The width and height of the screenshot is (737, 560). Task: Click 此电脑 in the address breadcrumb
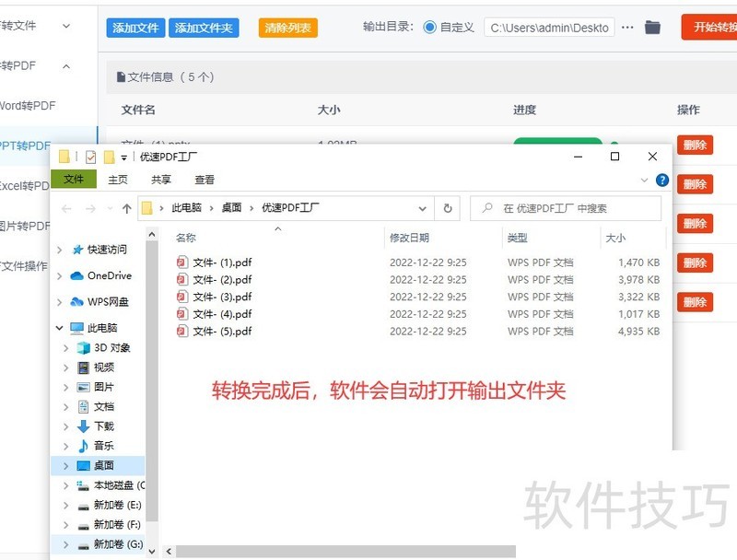click(x=186, y=207)
